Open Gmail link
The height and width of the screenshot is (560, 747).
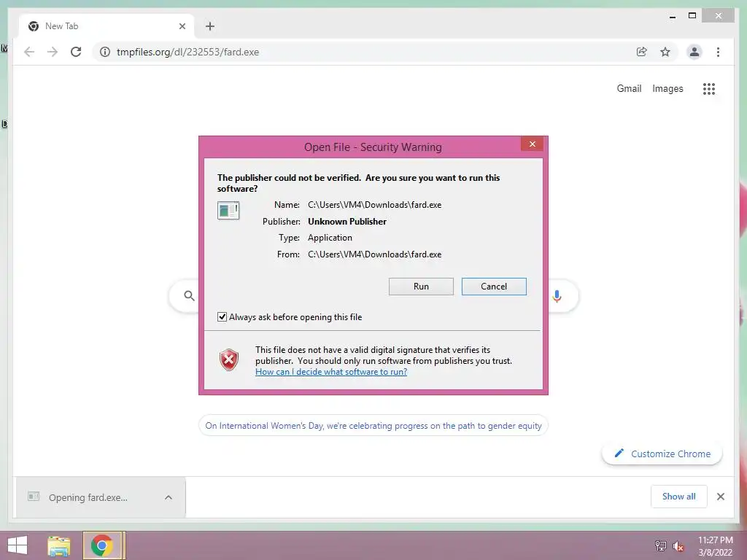coord(629,88)
